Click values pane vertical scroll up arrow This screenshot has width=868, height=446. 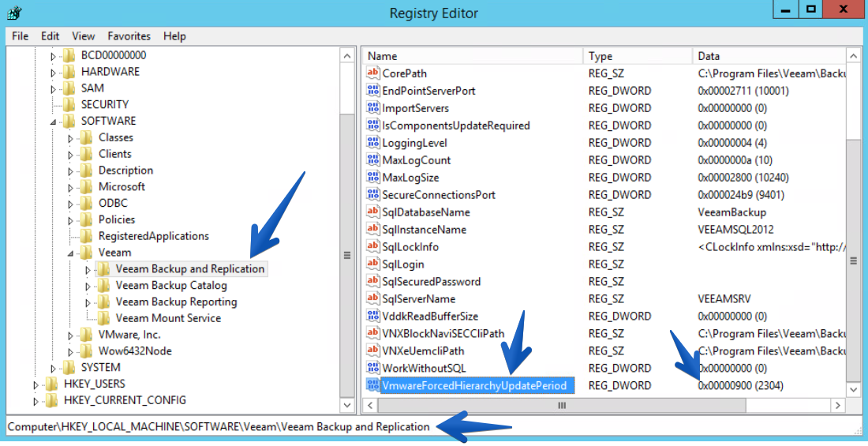(x=853, y=56)
